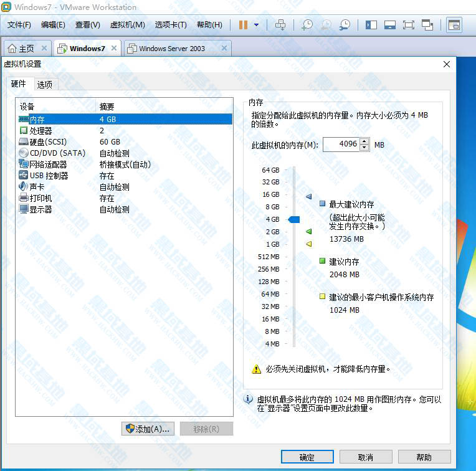Click the revert to snapshot icon
This screenshot has height=471, width=476.
326,25
